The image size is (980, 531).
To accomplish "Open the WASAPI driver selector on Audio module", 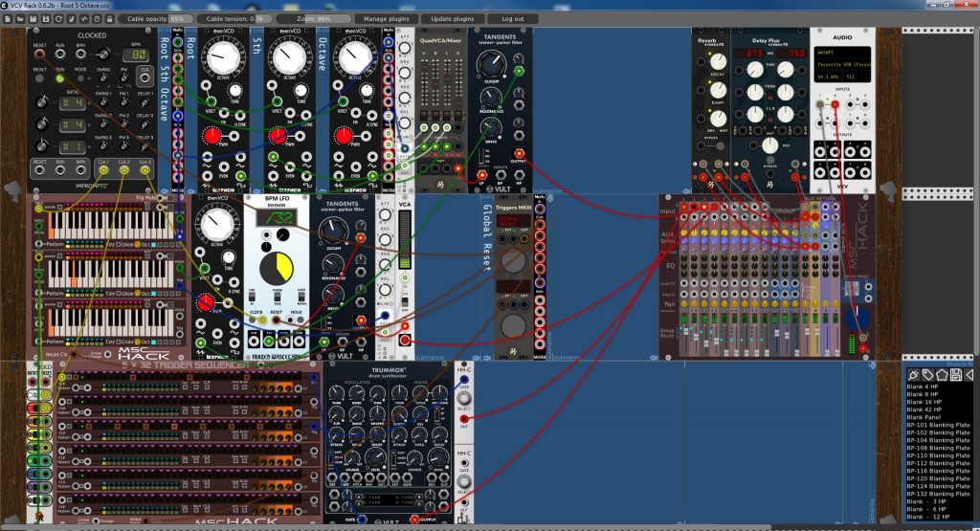I will [842, 53].
